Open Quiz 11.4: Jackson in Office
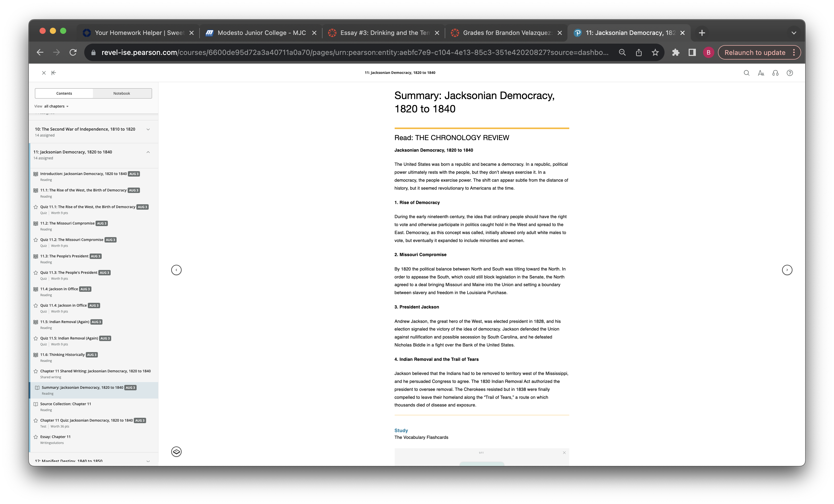The height and width of the screenshot is (504, 834). click(64, 305)
